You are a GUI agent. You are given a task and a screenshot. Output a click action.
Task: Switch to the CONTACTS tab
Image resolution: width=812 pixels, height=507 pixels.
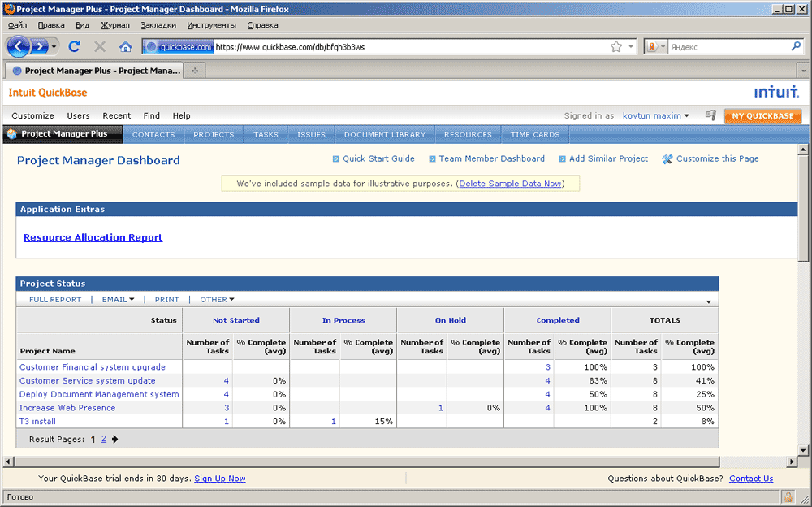153,134
